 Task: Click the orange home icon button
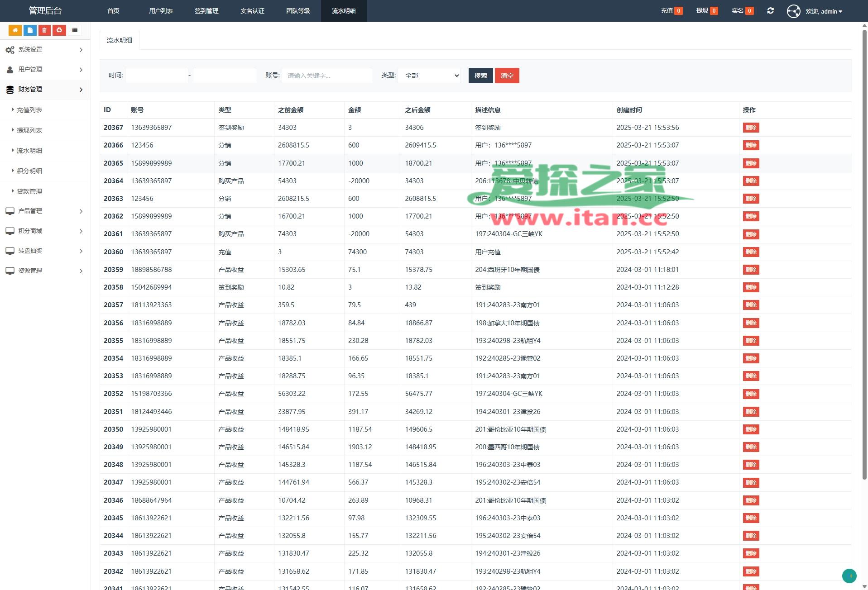point(15,30)
